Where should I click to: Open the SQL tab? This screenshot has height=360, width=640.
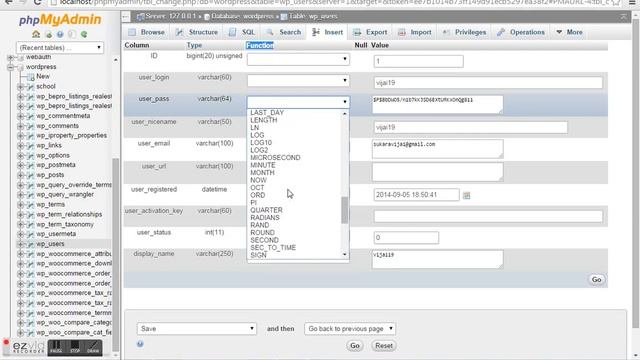tap(242, 32)
